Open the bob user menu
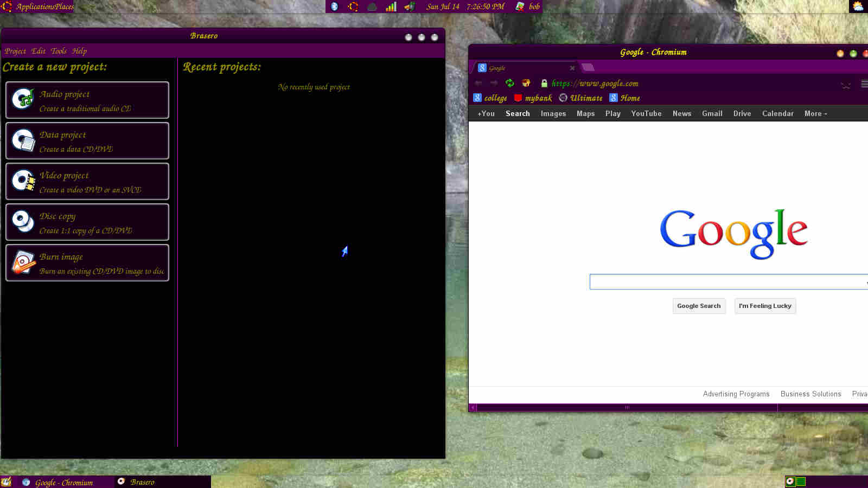 pyautogui.click(x=534, y=7)
